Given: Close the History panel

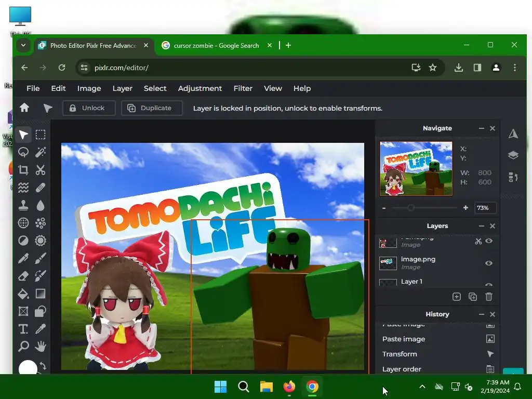Looking at the screenshot, I should pyautogui.click(x=493, y=314).
